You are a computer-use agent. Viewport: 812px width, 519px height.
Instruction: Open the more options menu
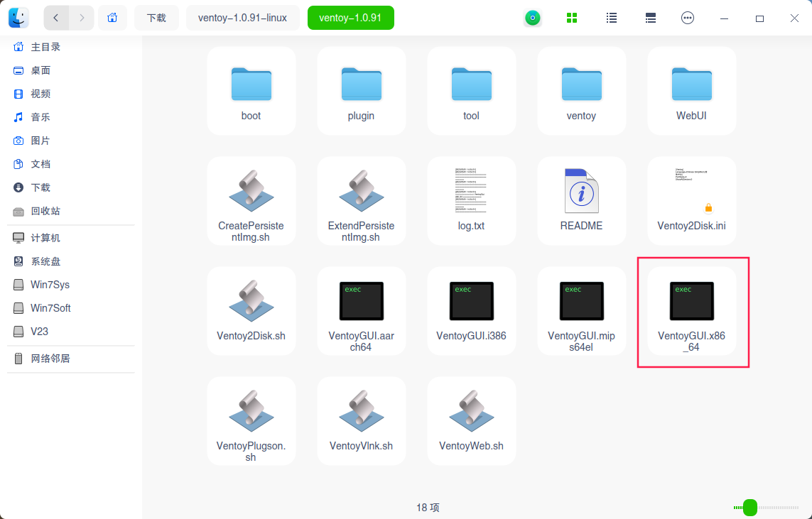688,18
